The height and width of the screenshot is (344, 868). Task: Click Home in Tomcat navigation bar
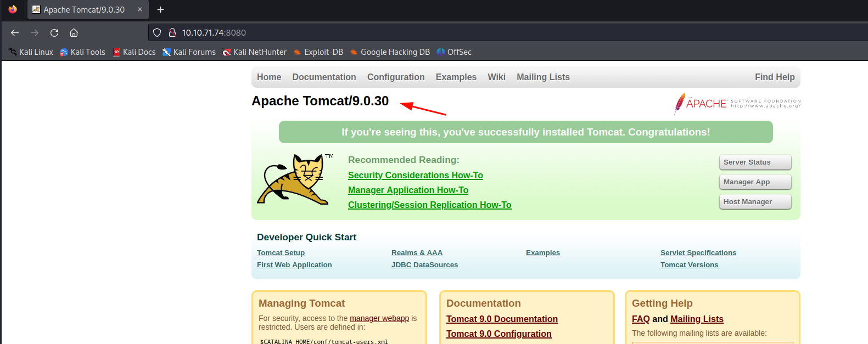(x=269, y=77)
